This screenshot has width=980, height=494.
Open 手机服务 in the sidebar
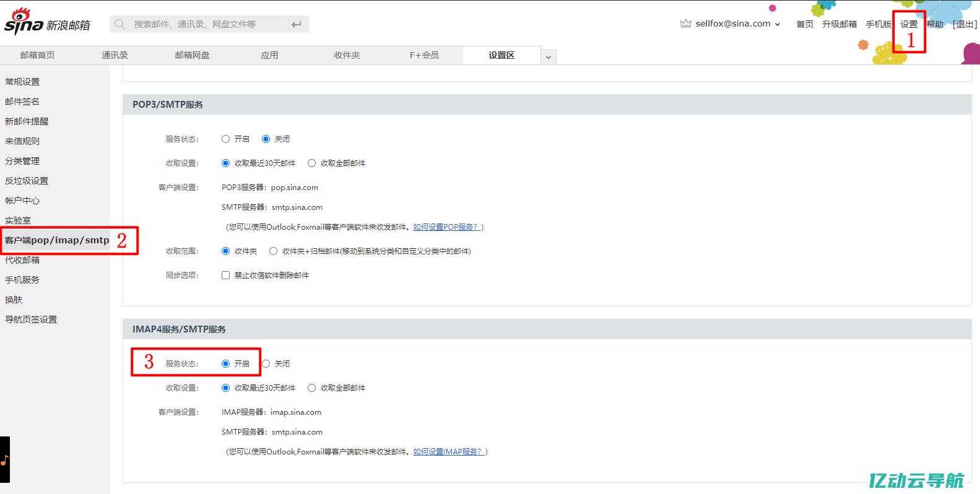pos(22,280)
